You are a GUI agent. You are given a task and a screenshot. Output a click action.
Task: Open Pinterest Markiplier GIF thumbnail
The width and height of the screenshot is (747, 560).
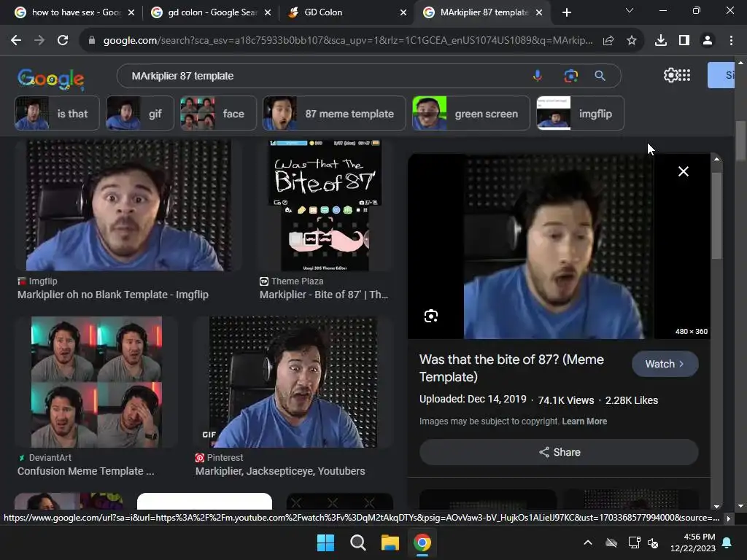coord(293,382)
